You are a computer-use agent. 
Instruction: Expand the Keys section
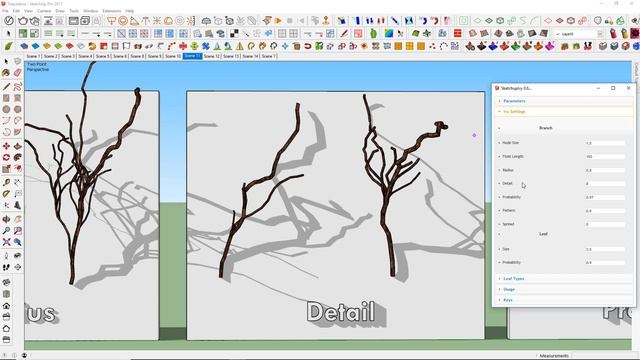[x=563, y=300]
